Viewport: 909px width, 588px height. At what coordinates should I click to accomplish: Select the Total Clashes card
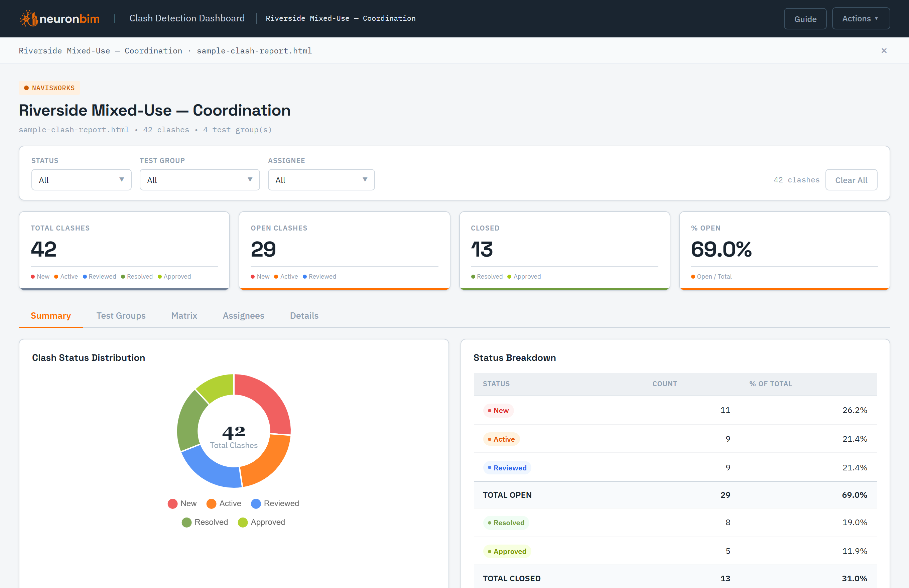click(x=124, y=251)
